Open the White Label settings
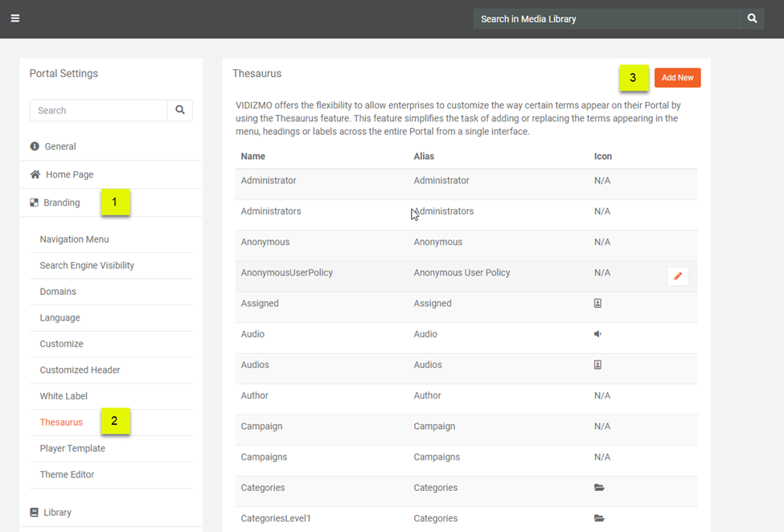Viewport: 784px width, 532px height. click(x=64, y=396)
